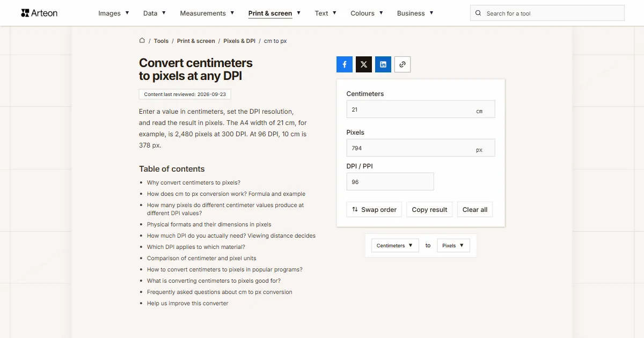Screen dimensions: 644x338
Task: Jump to Frequently asked questions section
Action: point(219,292)
